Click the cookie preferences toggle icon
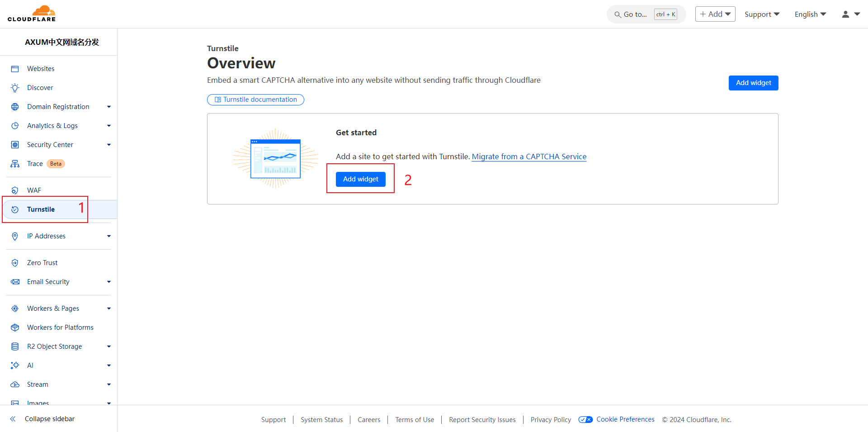 pos(585,420)
